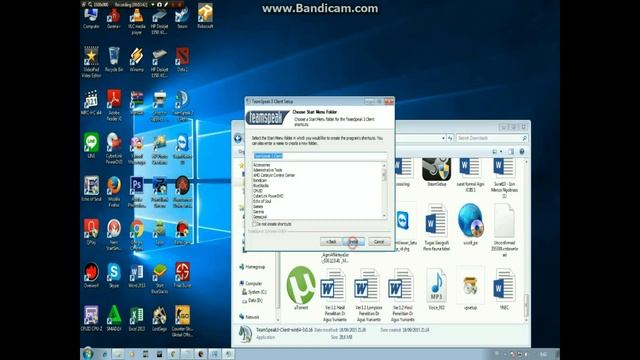The width and height of the screenshot is (640, 360).
Task: Launch Counter-Strike Global Offensive desktop icon
Action: point(182,322)
